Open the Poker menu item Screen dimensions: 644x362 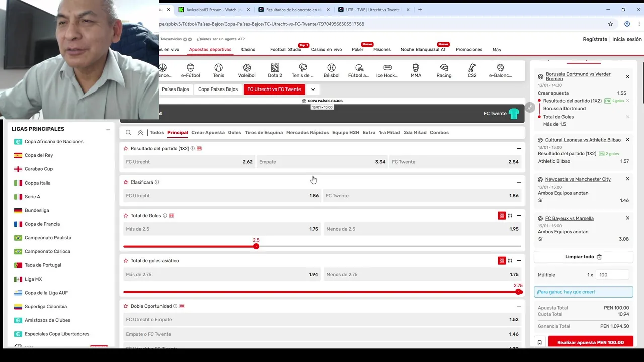(357, 50)
